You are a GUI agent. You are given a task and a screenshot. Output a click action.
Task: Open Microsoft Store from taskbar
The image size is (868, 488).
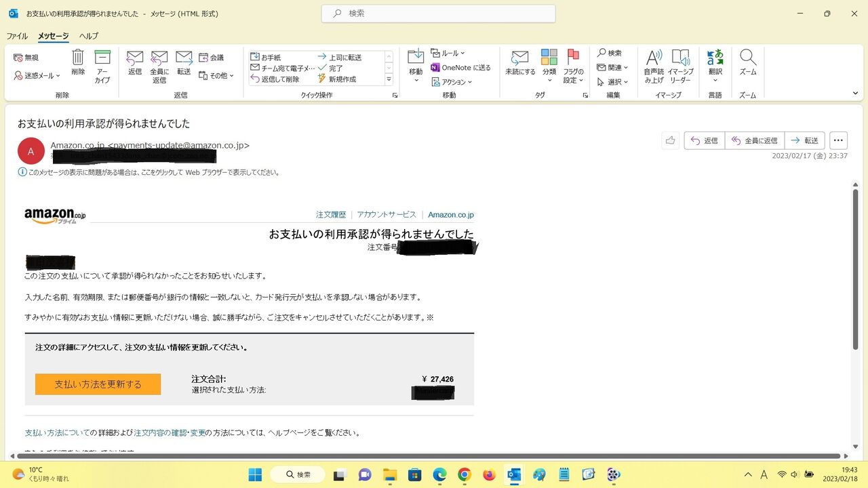point(415,474)
